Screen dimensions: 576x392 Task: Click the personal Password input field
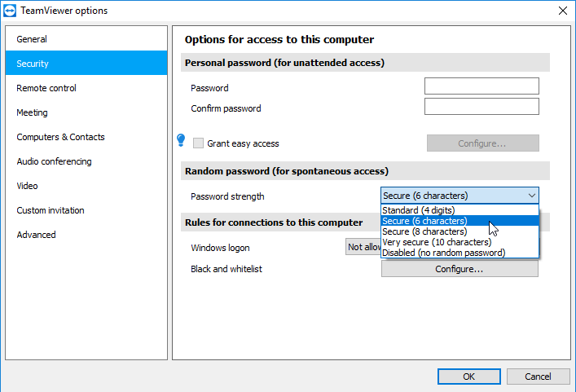pyautogui.click(x=481, y=86)
